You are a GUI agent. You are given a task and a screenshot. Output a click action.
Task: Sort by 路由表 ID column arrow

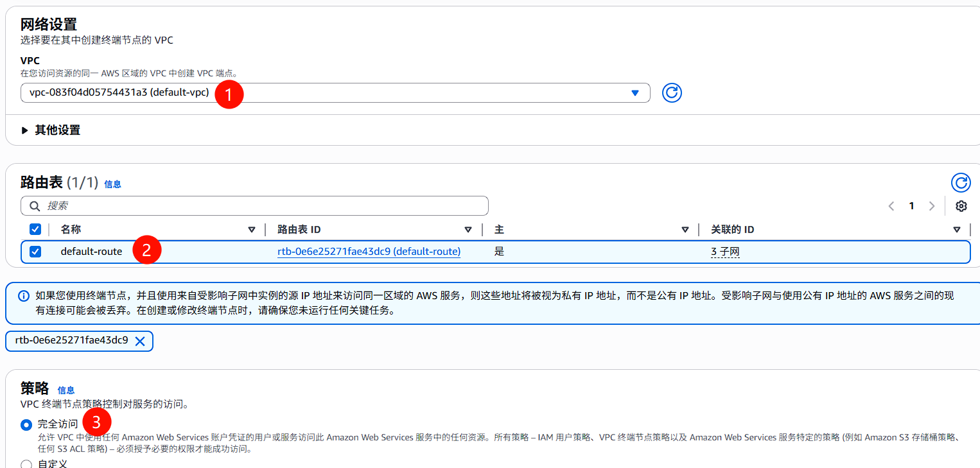coord(468,230)
